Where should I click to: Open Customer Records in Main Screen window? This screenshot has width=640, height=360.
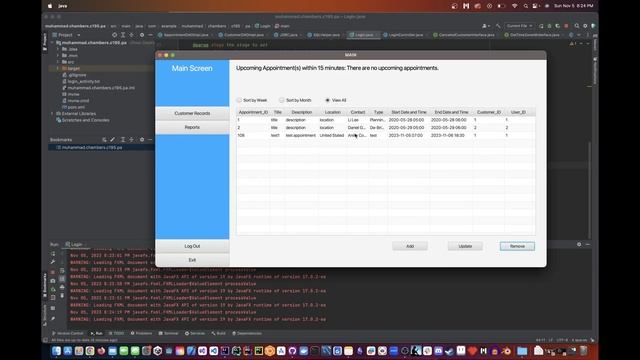(x=192, y=113)
